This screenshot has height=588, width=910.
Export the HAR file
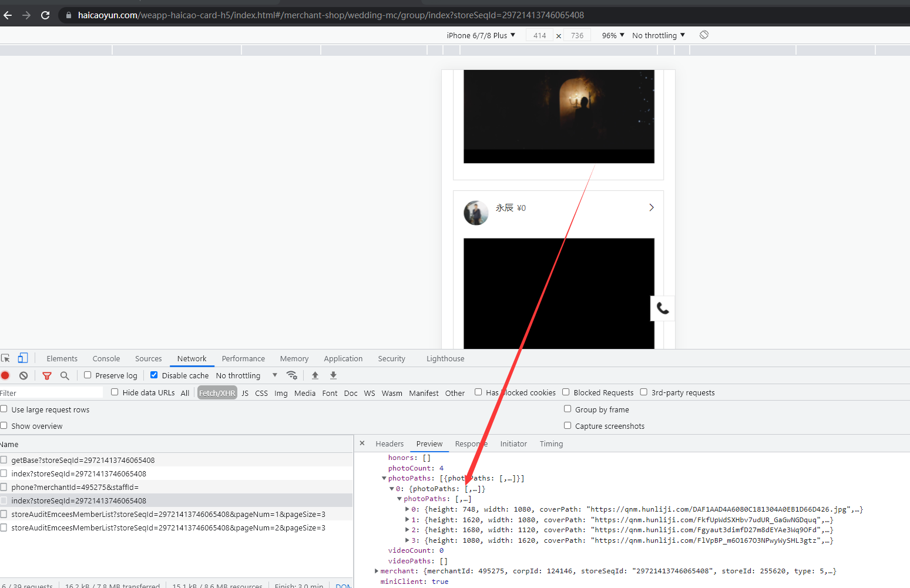click(333, 375)
